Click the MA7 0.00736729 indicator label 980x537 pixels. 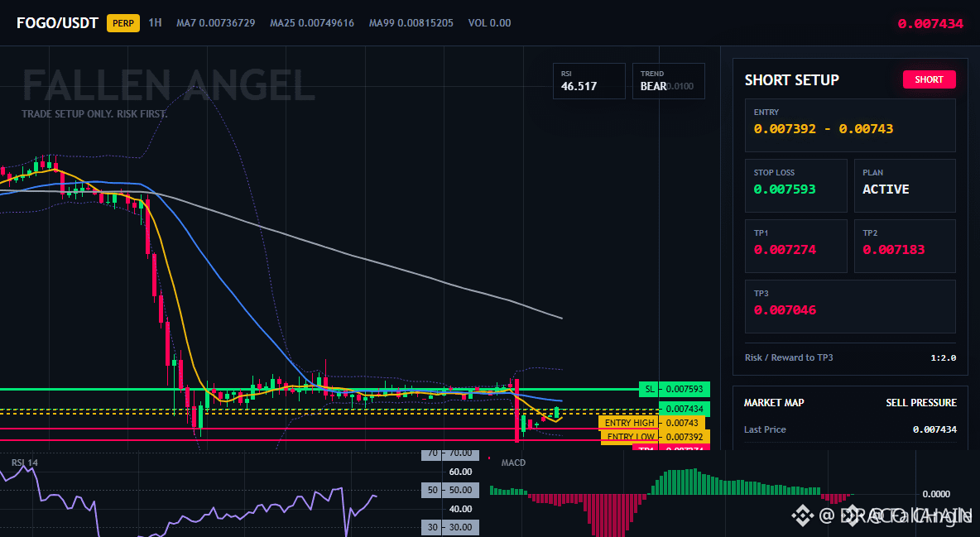(216, 23)
